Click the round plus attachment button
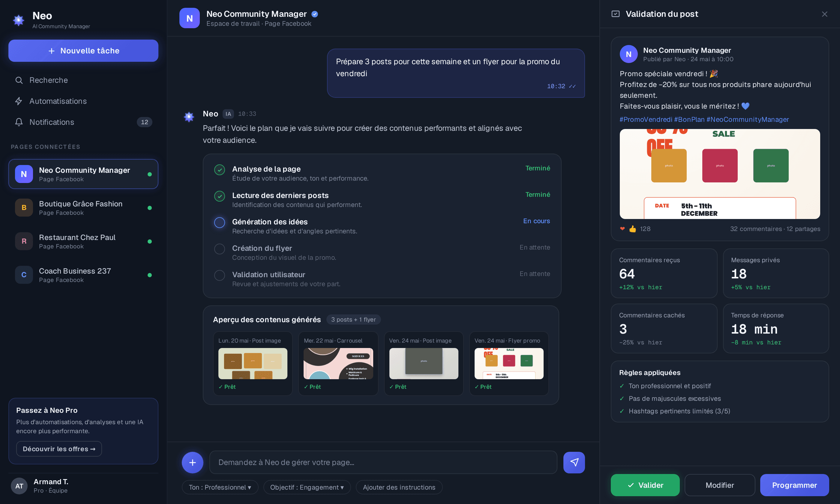Viewport: 840px width, 504px height. (x=193, y=462)
